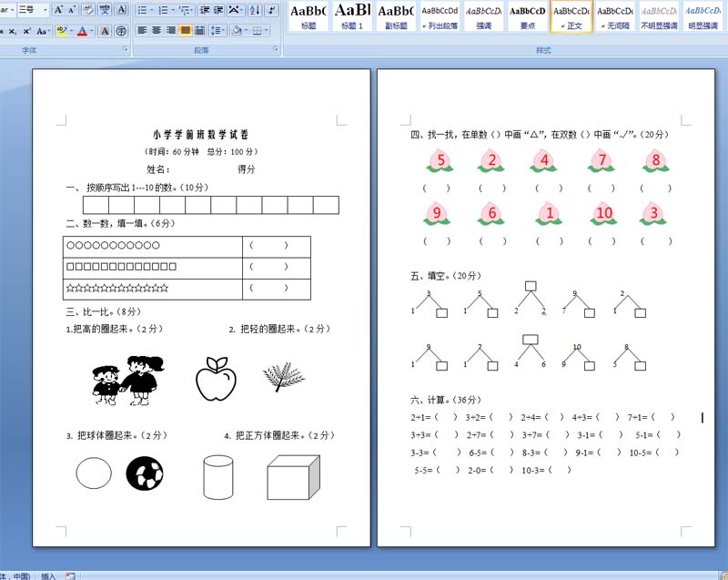Open the highlight color dropdown arrow
Image resolution: width=728 pixels, height=580 pixels.
71,31
